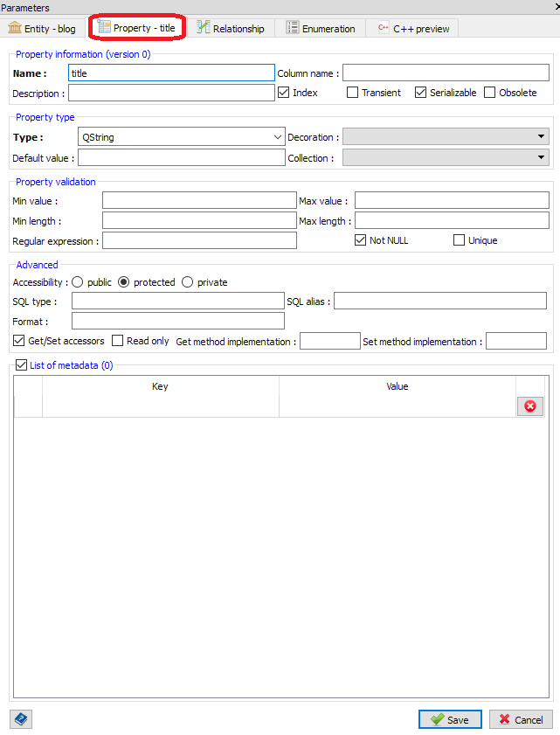This screenshot has height=735, width=560.
Task: Open the Collection dropdown
Action: (x=446, y=157)
